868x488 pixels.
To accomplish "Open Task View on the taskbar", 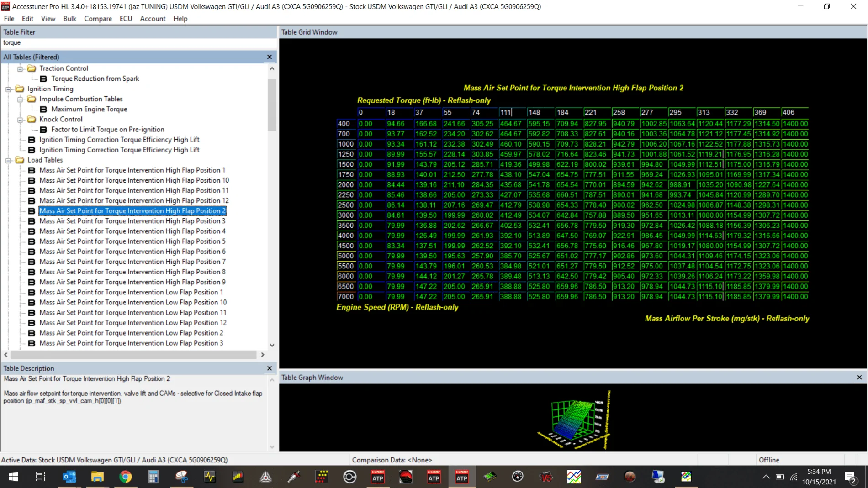I will tap(41, 477).
